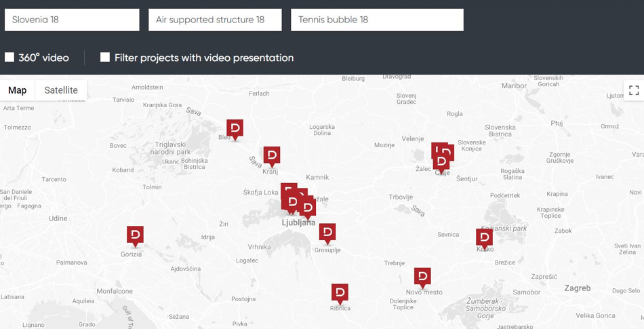Click the Brežice label on map
644x329 pixels.
coord(505,263)
